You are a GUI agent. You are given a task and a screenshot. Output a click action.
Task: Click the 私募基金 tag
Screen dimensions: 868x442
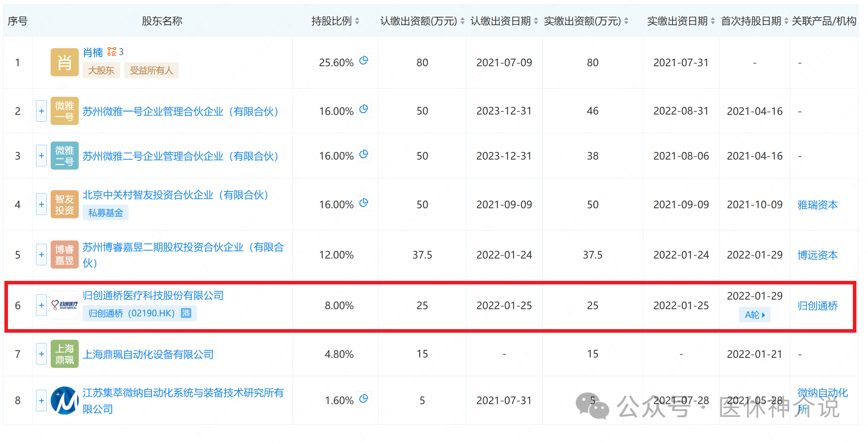105,213
